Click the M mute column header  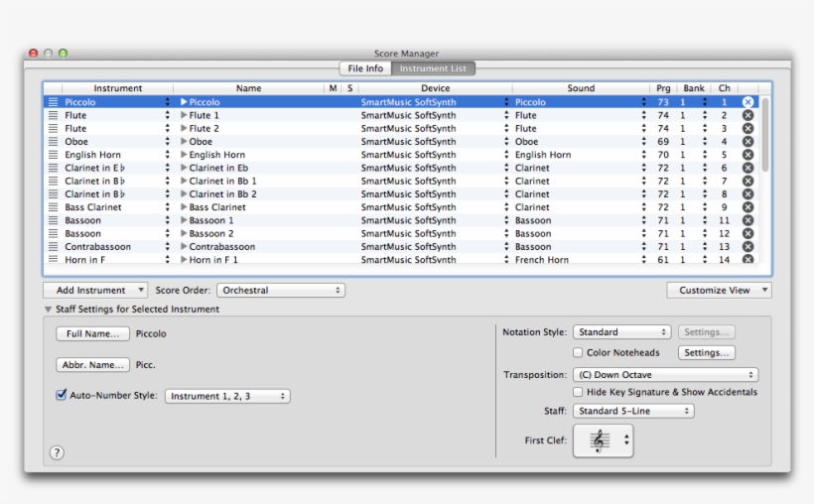point(333,88)
